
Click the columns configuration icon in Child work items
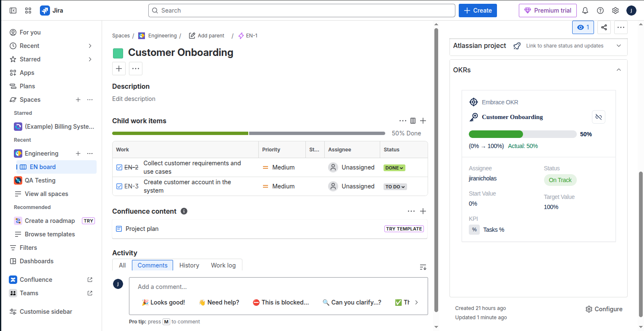coord(413,121)
